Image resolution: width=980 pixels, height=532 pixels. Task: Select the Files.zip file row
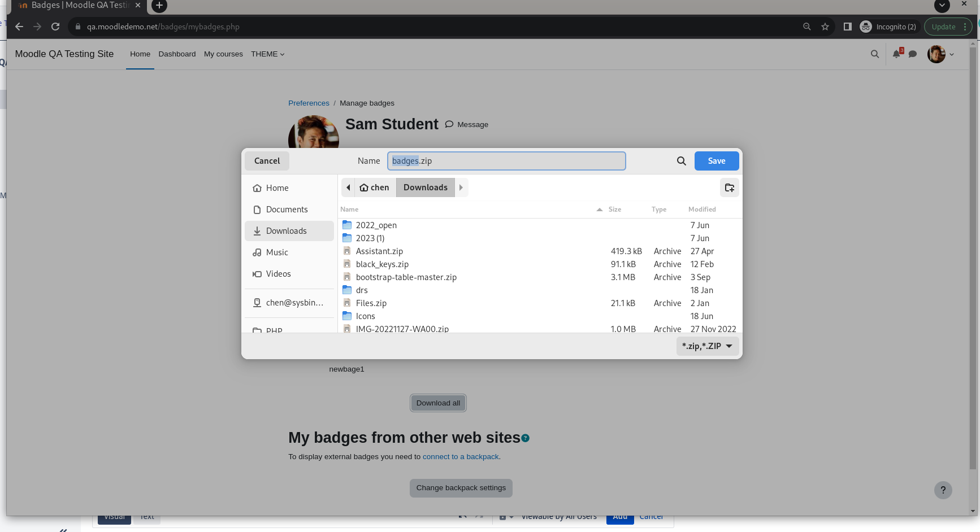coord(540,303)
